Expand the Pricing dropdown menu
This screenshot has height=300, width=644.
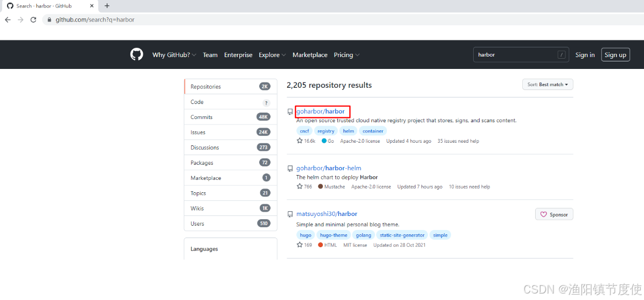347,55
